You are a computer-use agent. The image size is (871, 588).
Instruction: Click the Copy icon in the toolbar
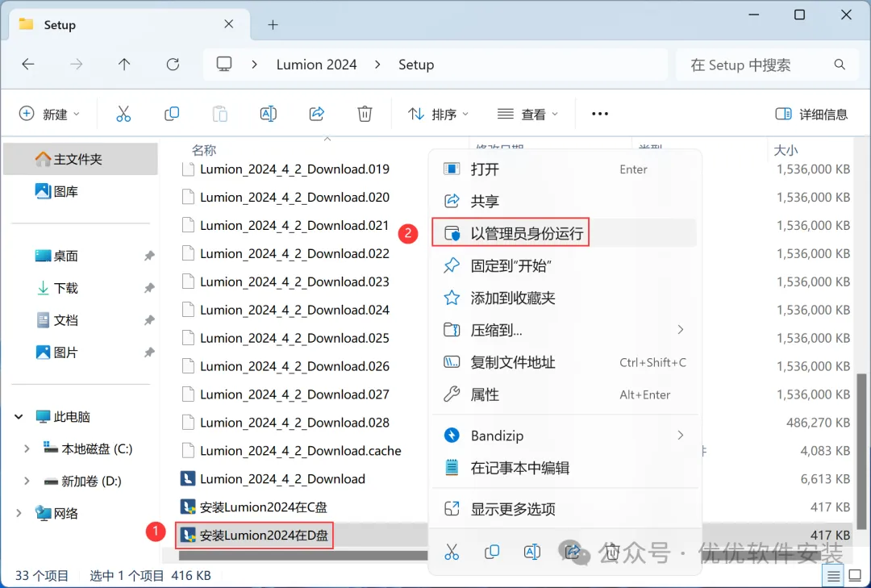point(172,114)
